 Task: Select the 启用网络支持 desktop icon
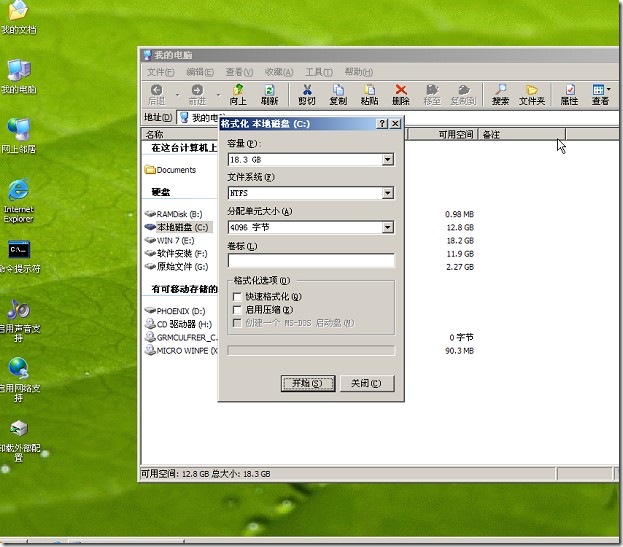point(19,380)
